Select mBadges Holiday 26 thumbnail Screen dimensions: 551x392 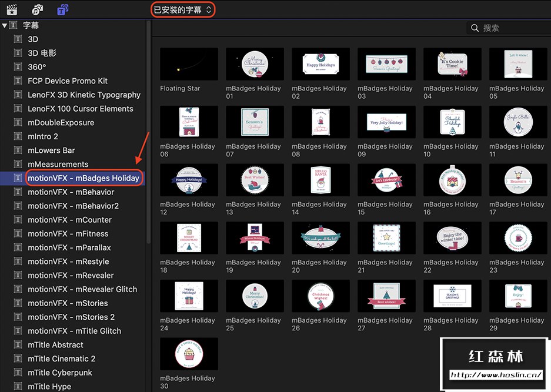pos(321,296)
